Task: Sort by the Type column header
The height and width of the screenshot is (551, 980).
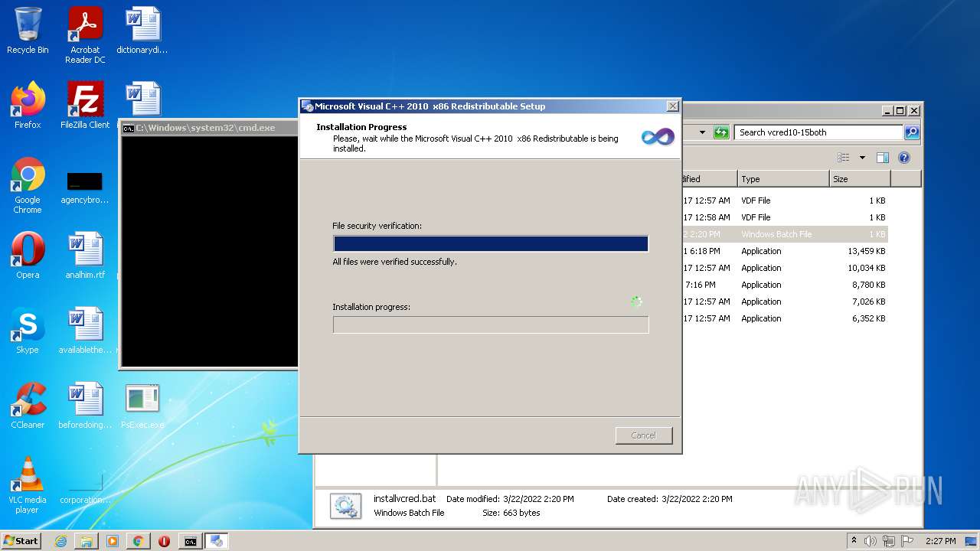Action: (783, 179)
